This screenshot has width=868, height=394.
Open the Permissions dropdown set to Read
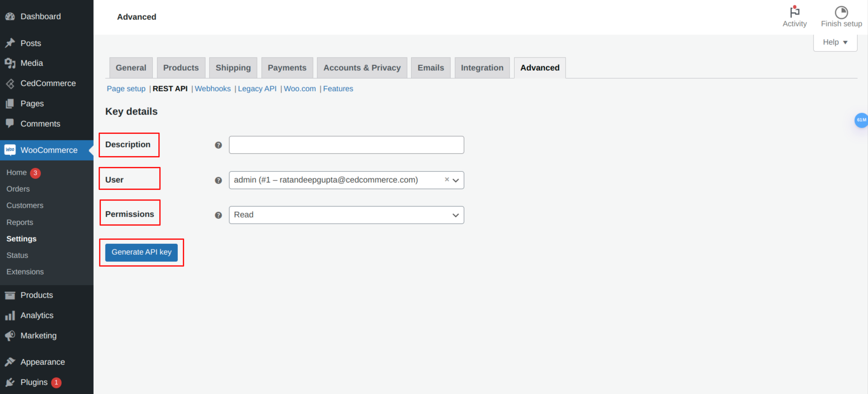click(x=346, y=215)
